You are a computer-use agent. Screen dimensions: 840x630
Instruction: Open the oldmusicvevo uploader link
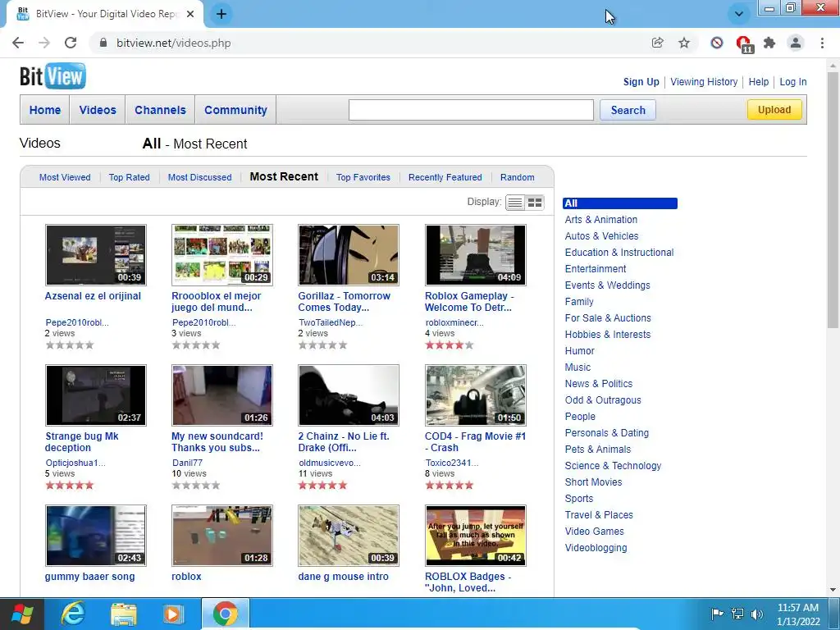point(330,463)
